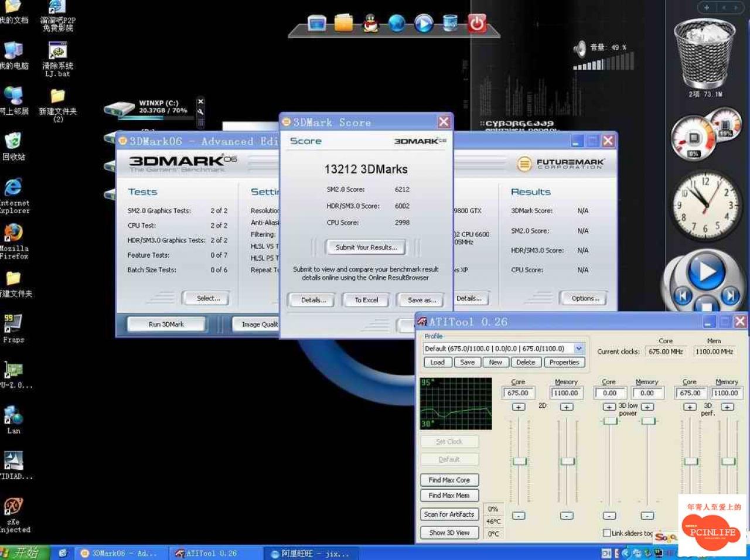Open 清除系统LJ.bat desktop file
Screen dimensions: 750x560
[x=57, y=60]
